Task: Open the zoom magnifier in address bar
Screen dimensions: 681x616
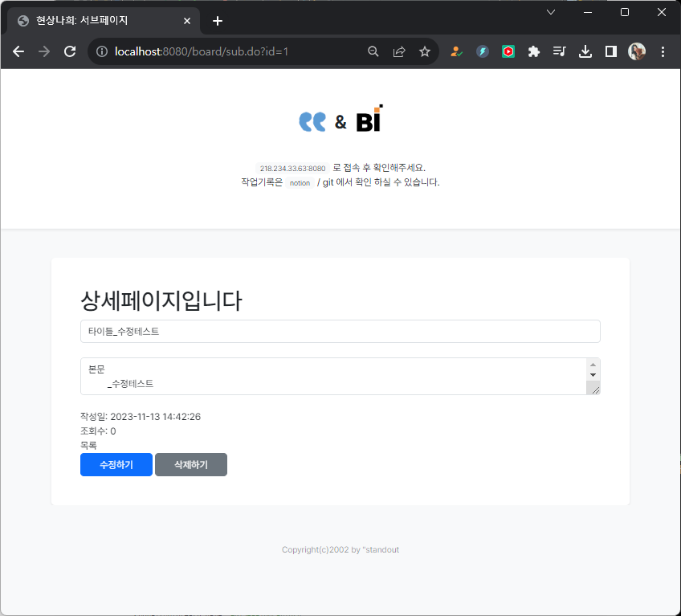Action: tap(373, 51)
